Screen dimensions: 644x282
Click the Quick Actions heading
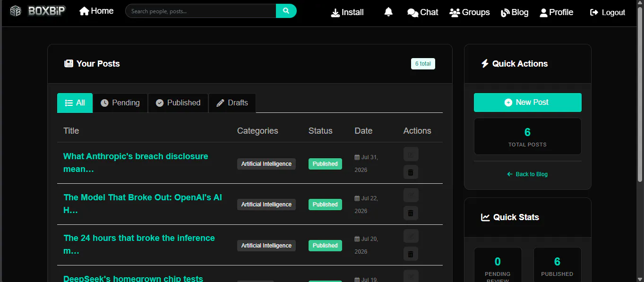point(514,64)
